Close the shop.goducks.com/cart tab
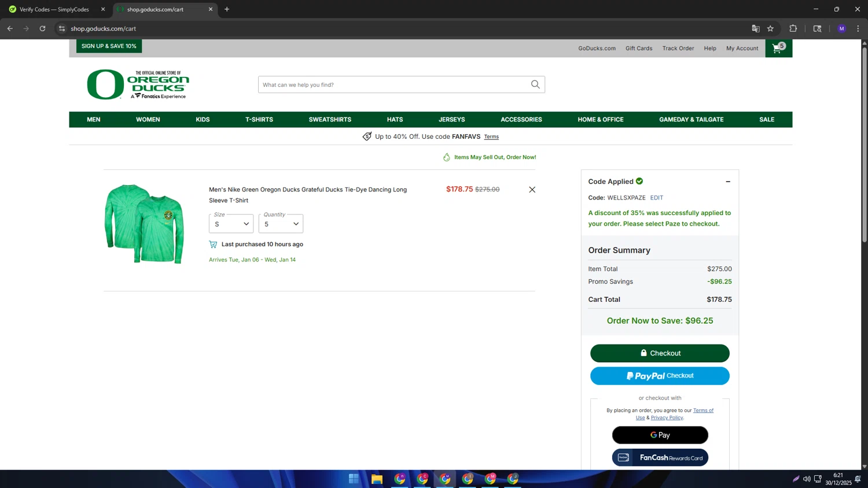The height and width of the screenshot is (488, 868). (x=211, y=9)
